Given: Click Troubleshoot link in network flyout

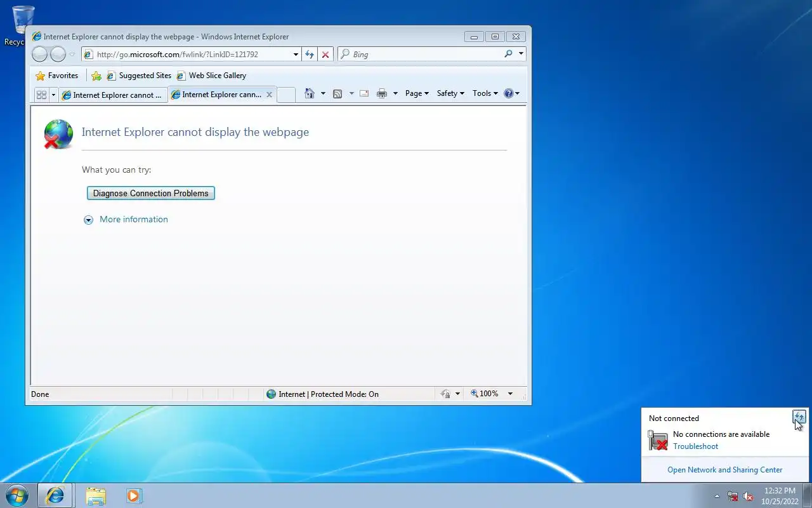Looking at the screenshot, I should [x=695, y=446].
